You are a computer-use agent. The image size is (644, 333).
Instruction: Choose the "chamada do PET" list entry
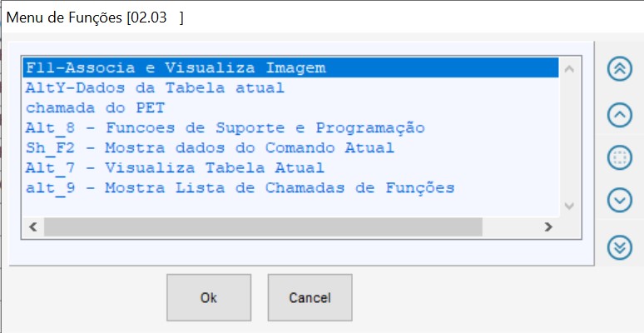pos(95,107)
